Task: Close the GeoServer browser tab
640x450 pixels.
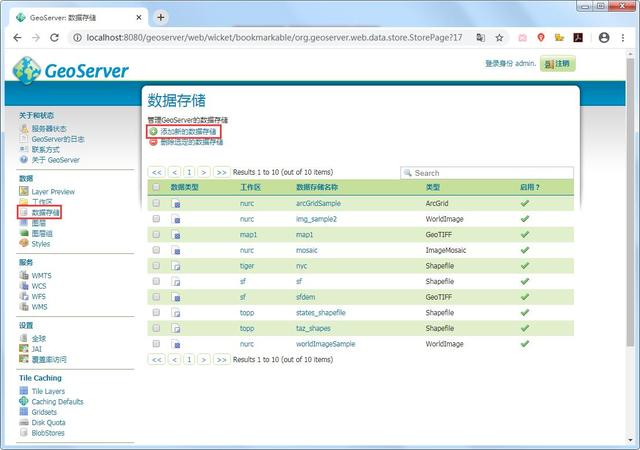Action: (x=139, y=18)
